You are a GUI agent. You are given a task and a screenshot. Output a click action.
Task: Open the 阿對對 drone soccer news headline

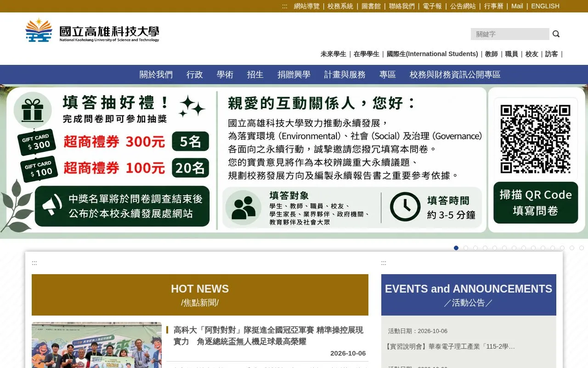tap(268, 336)
